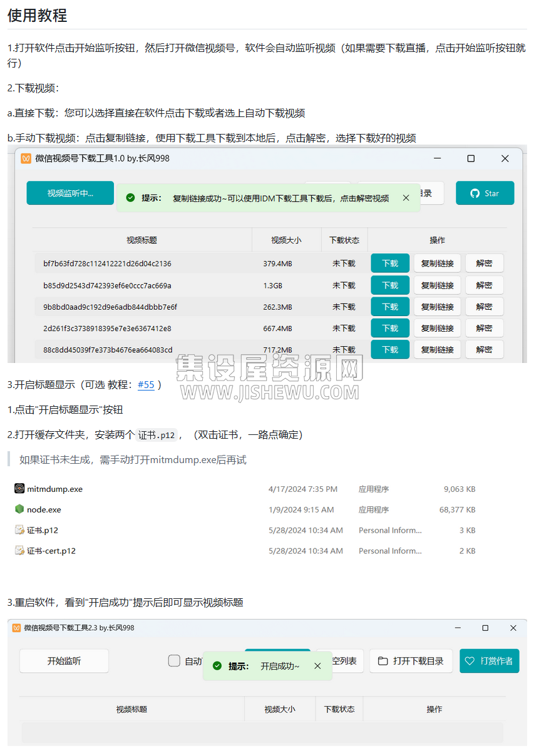Viewport: 539px width, 756px height.
Task: Toggle the 自动 download checkbox
Action: coord(174,661)
